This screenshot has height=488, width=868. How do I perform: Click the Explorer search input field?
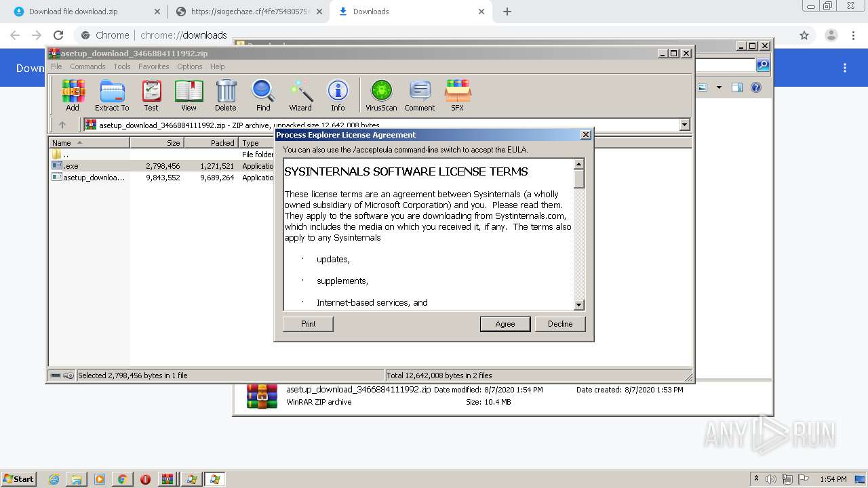724,65
